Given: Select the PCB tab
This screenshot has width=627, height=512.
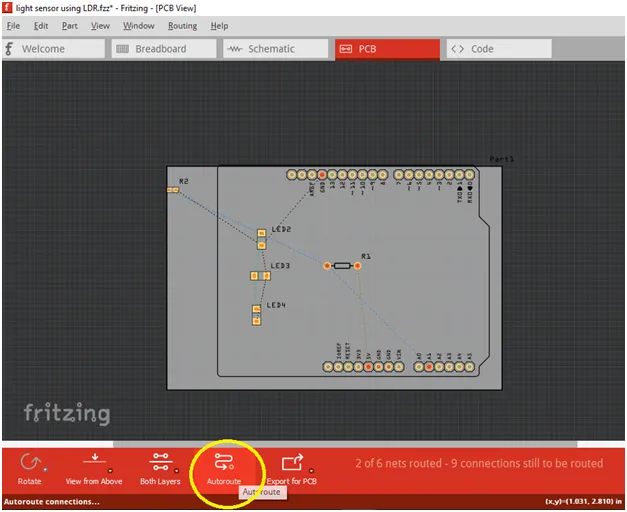Looking at the screenshot, I should [x=387, y=49].
